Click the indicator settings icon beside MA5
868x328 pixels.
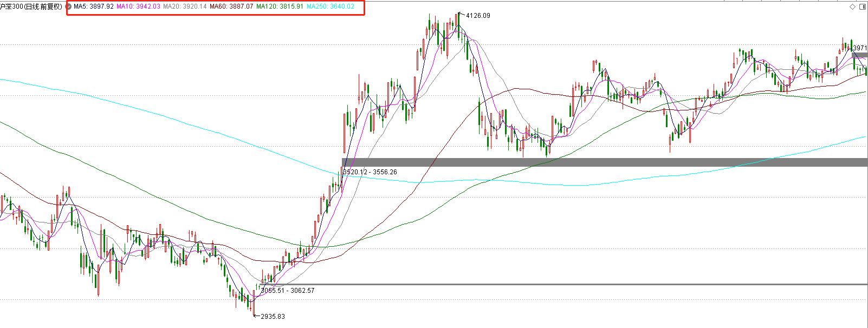click(69, 6)
